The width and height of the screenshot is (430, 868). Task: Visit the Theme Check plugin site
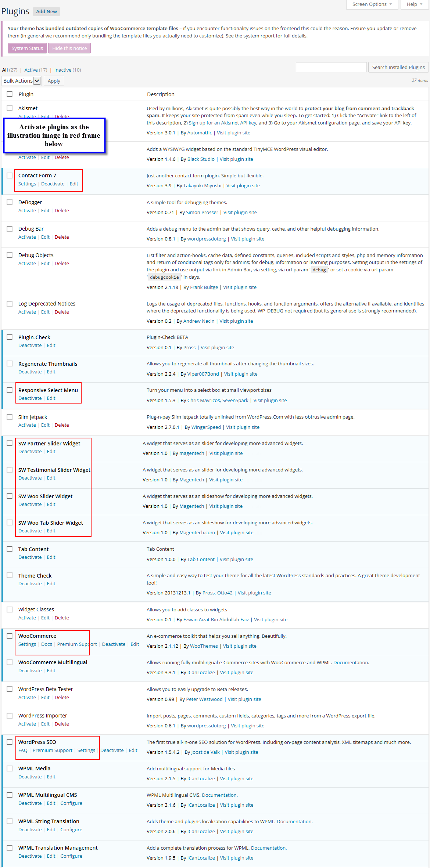254,593
